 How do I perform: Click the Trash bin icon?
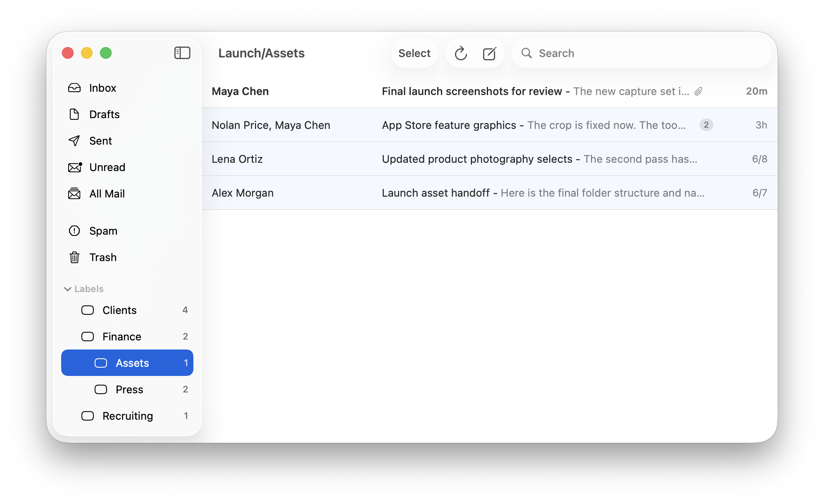click(x=74, y=257)
